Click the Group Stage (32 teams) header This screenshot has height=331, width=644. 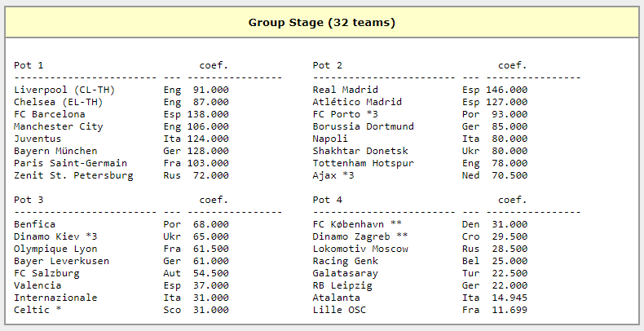[321, 23]
